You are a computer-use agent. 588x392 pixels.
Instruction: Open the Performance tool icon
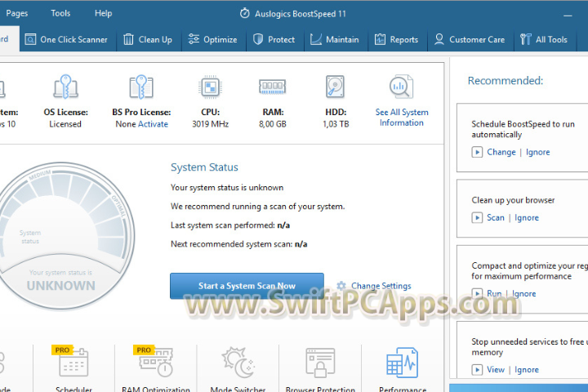click(402, 363)
